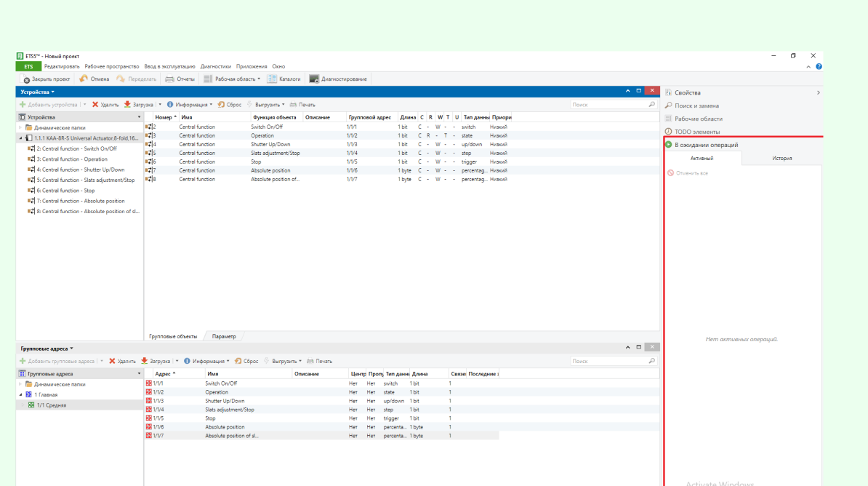The height and width of the screenshot is (486, 868).
Task: Sort by the Адрес column header
Action: point(165,374)
